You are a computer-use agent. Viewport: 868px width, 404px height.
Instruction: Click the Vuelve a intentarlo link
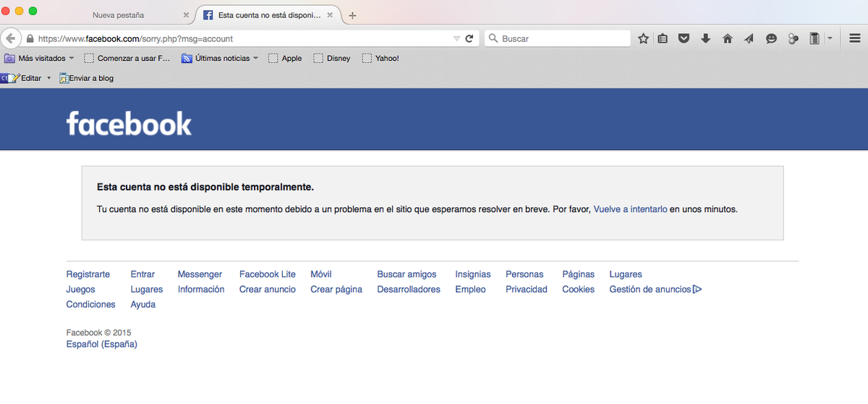point(630,209)
